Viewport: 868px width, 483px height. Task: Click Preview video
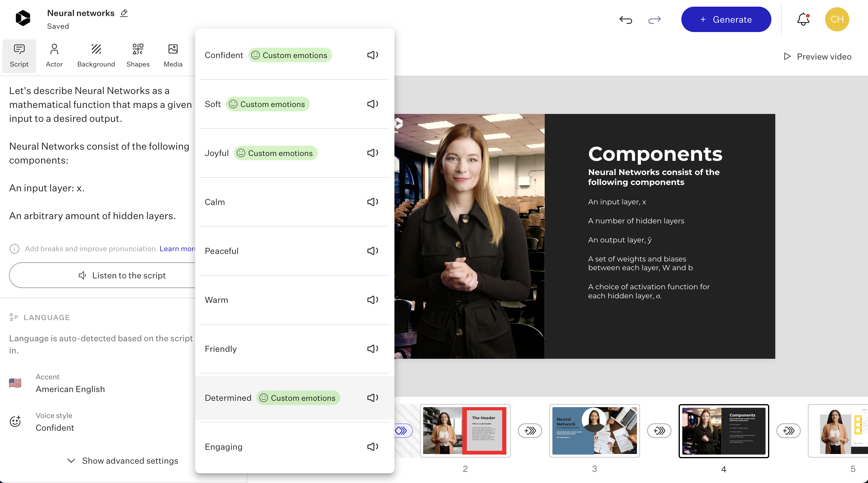click(817, 57)
